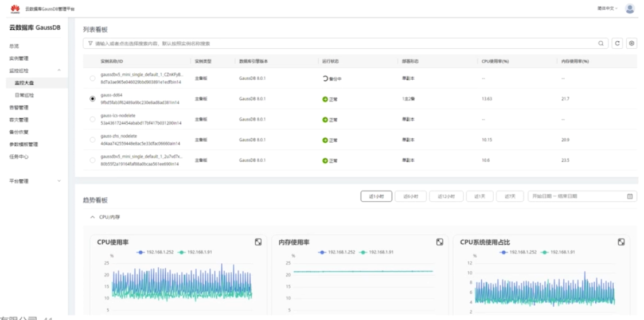Viewport: 644px width, 320px height.
Task: Expand the 内存使用率 chart to fullscreen
Action: [x=440, y=242]
